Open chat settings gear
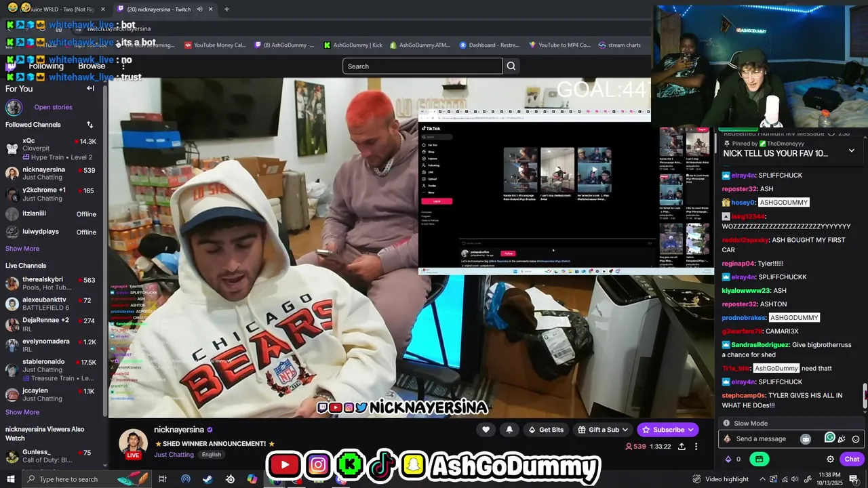The height and width of the screenshot is (488, 868). point(830,459)
